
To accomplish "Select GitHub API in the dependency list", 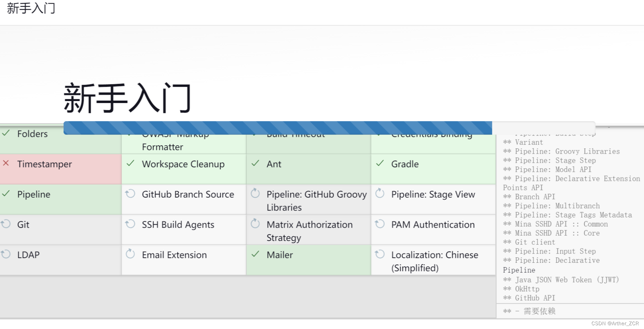I will point(535,298).
